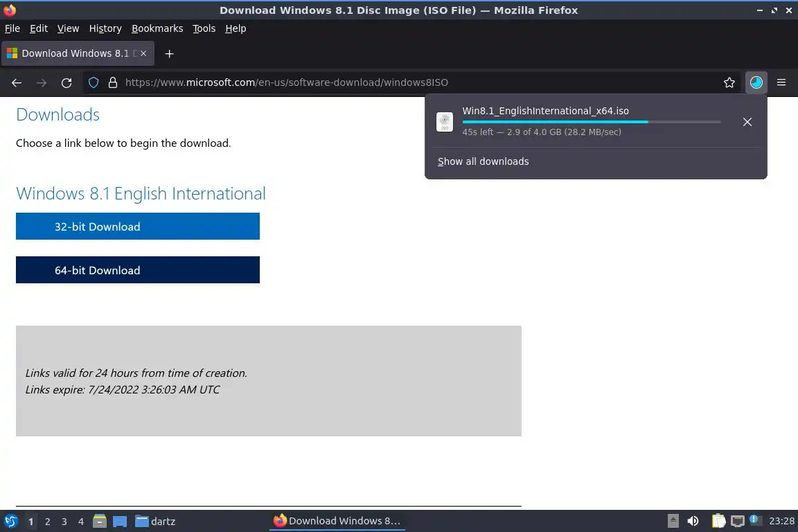
Task: Click the show desktop taskbar icon
Action: [120, 522]
